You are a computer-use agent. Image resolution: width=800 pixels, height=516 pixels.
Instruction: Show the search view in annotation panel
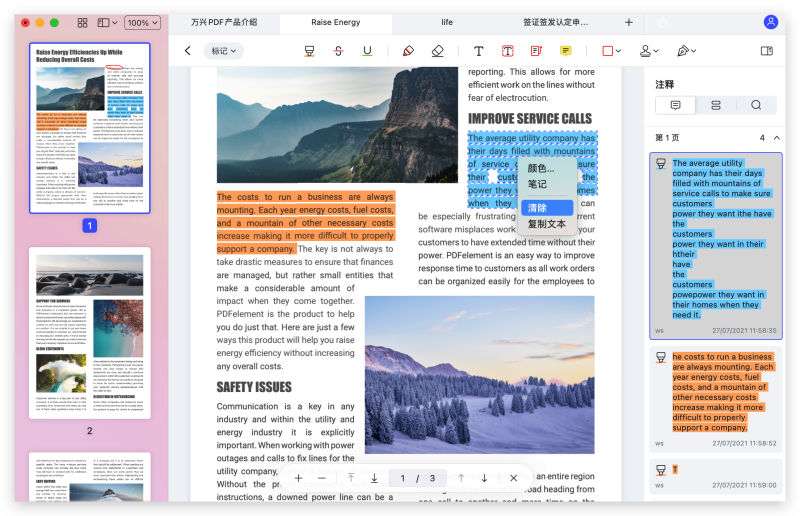[756, 105]
